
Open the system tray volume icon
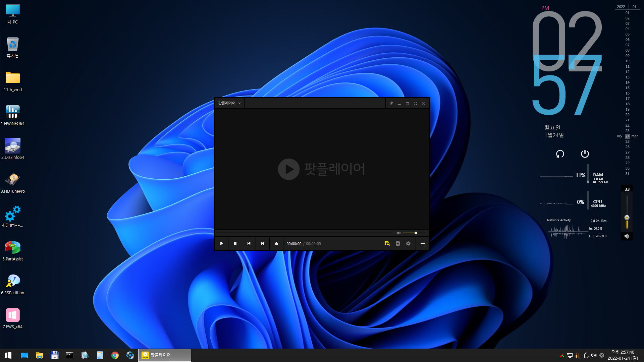click(594, 355)
